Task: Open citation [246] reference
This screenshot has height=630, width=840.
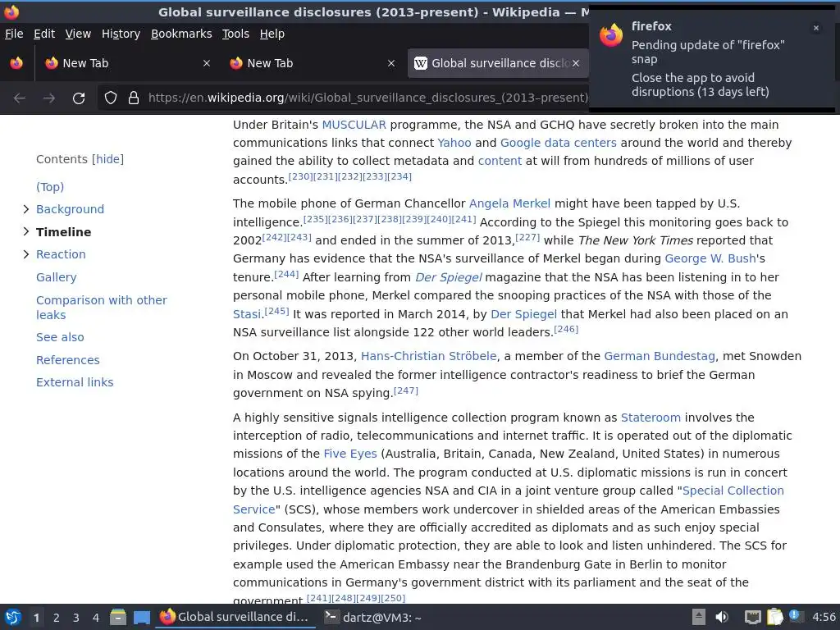Action: [x=566, y=329]
